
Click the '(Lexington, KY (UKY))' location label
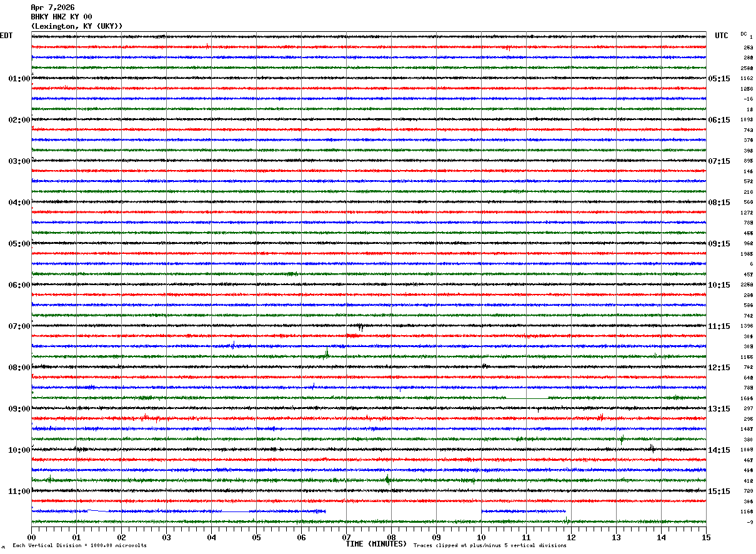[77, 26]
